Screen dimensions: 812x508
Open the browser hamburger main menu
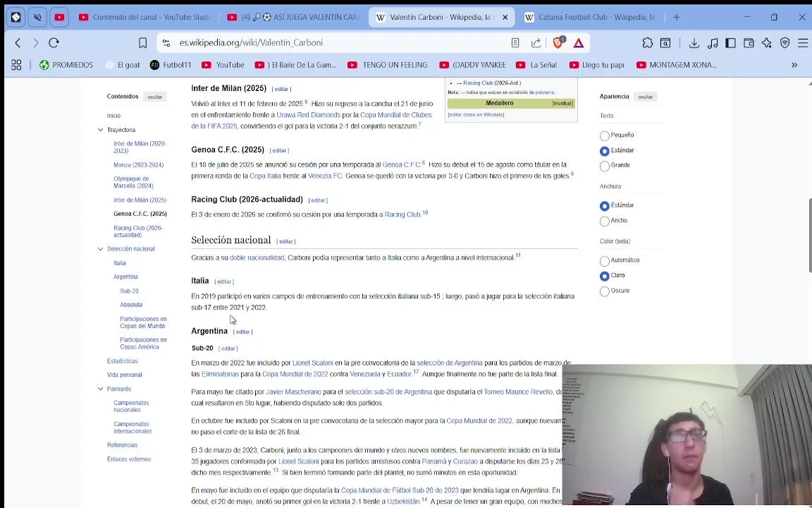(803, 43)
